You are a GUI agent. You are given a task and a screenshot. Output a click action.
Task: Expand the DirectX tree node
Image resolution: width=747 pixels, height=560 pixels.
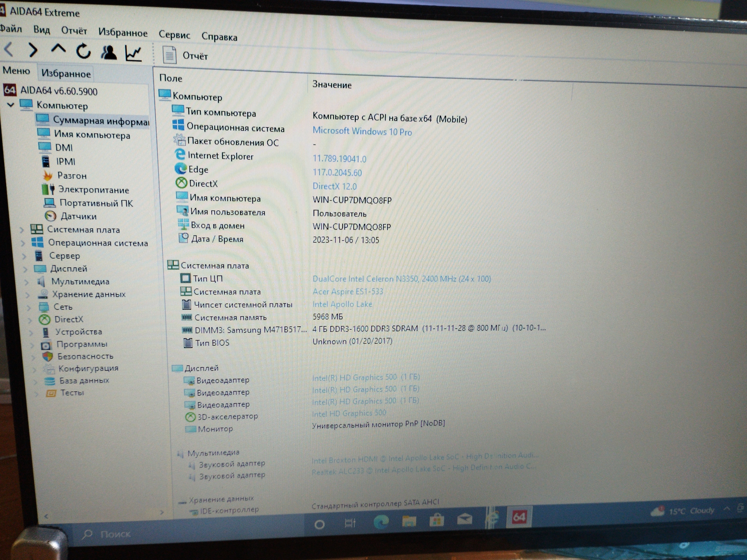coord(30,320)
